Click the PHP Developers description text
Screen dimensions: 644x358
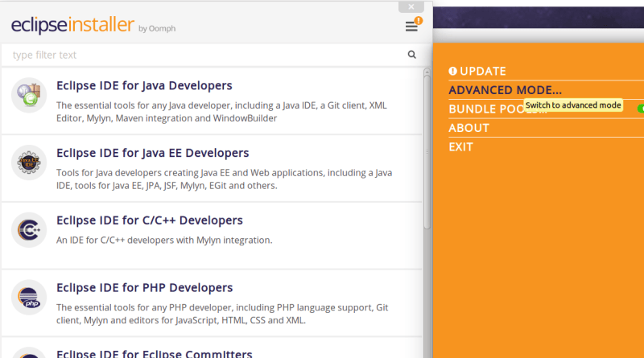(x=222, y=314)
